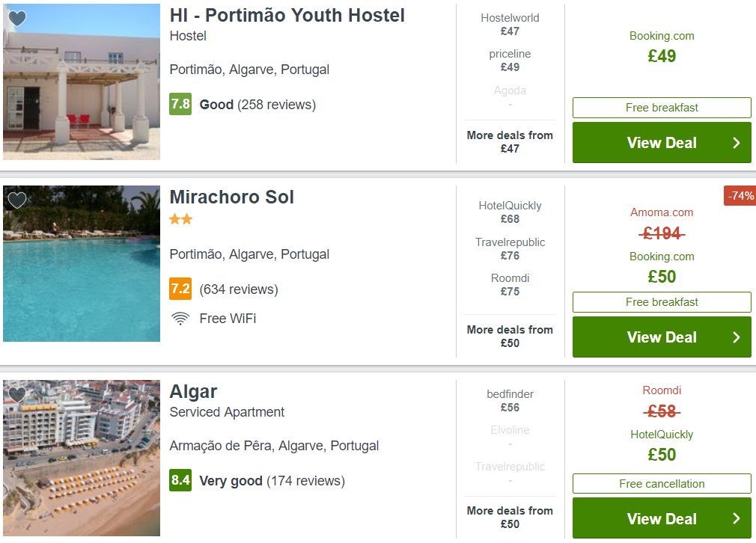Open the bedfinder £56 offer
The width and height of the screenshot is (756, 543).
tap(510, 400)
